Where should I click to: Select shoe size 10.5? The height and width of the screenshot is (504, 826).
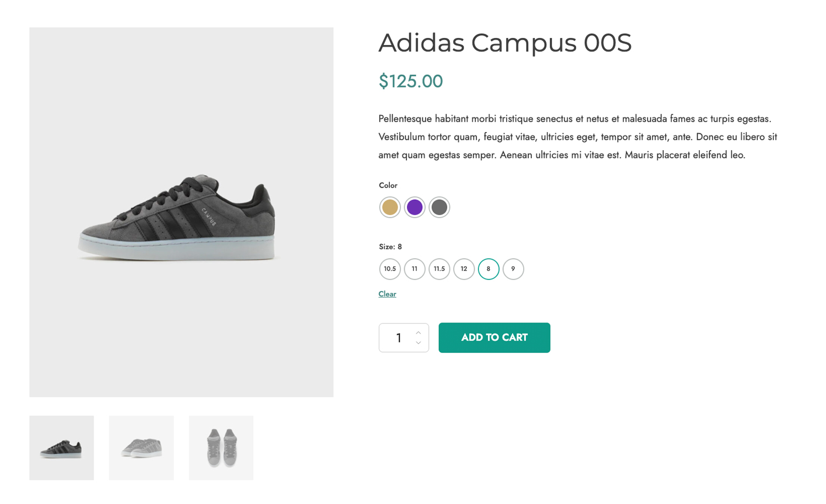[x=390, y=269]
